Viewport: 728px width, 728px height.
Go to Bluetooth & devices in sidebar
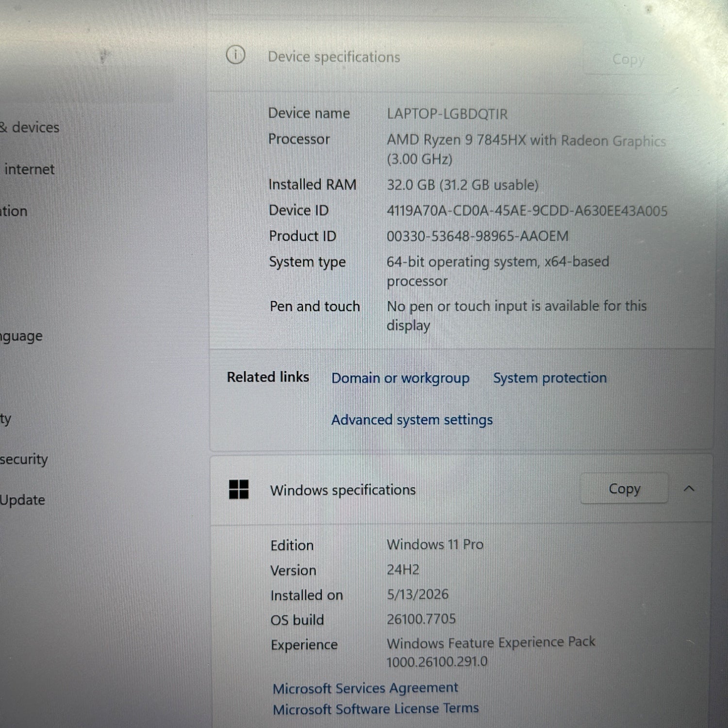(x=30, y=127)
